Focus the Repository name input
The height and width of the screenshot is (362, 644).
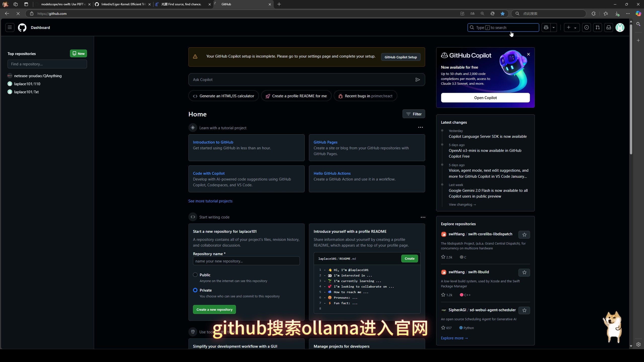(246, 261)
